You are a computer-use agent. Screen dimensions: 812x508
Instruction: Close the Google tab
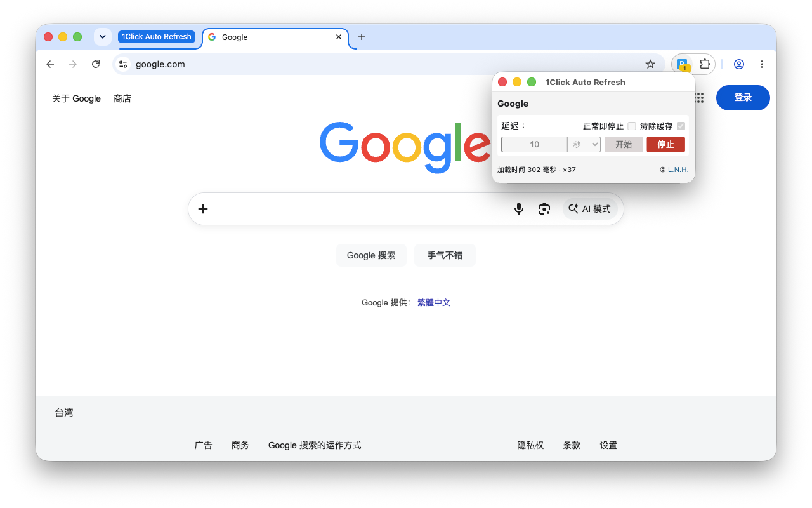tap(339, 37)
